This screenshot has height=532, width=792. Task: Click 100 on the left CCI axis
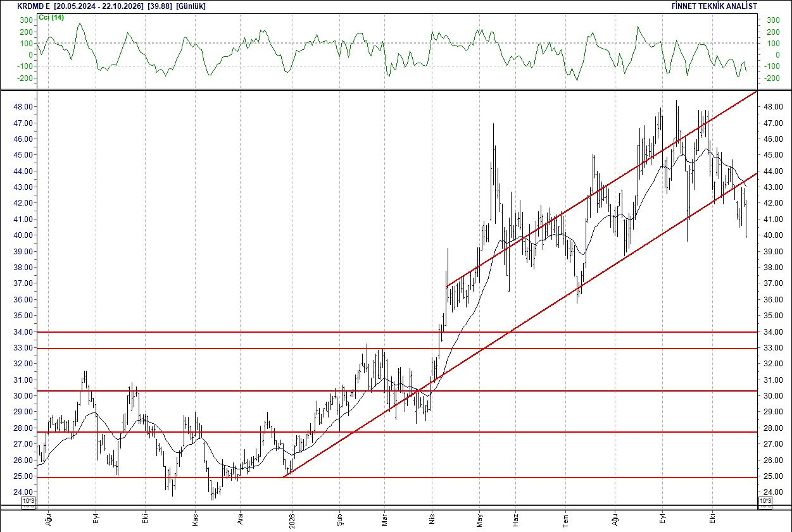tap(25, 44)
